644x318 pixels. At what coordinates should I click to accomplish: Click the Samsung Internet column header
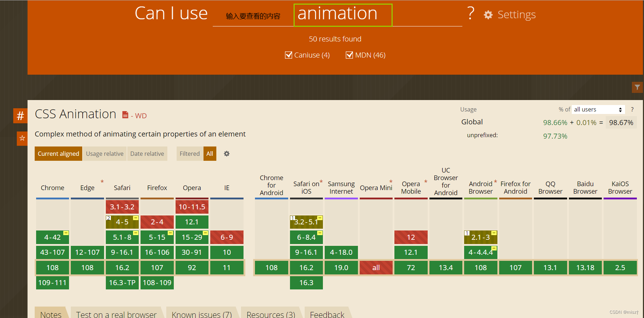point(341,188)
